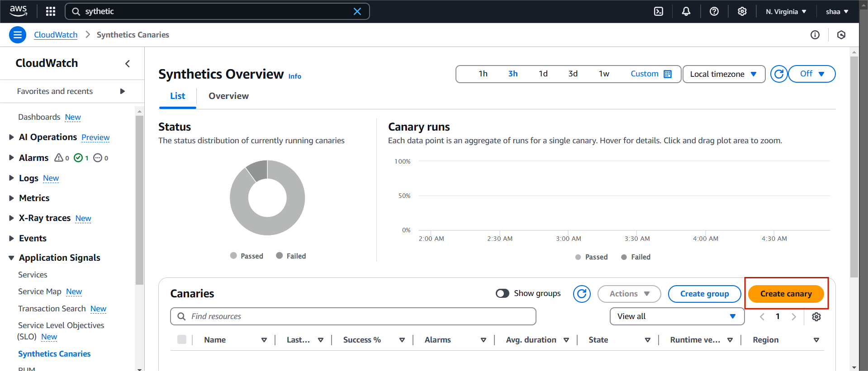Toggle the blue hamburger navigation menu
This screenshot has height=371, width=868.
(x=18, y=35)
